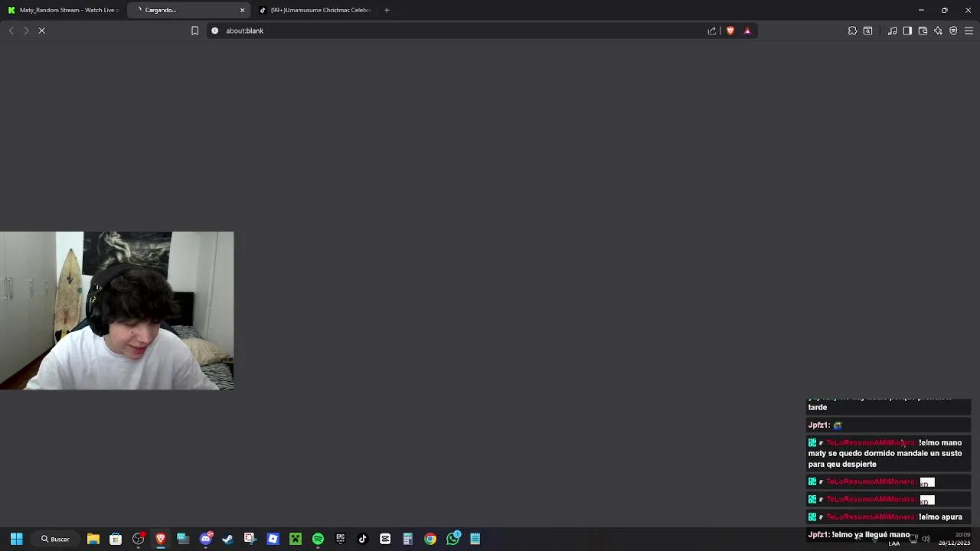Open Brave Shields lion icon
The height and width of the screenshot is (551, 980).
[730, 31]
